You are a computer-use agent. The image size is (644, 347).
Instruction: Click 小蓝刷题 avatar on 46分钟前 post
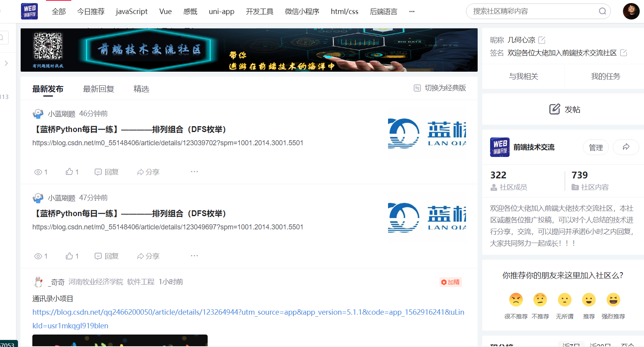pos(38,114)
